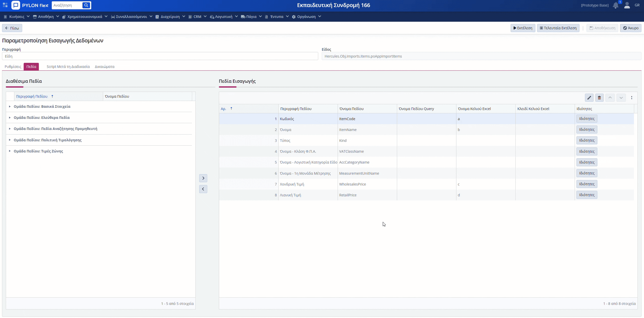Screen dimensions: 644x318
Task: Add a field with the right arrow button
Action: click(x=203, y=178)
